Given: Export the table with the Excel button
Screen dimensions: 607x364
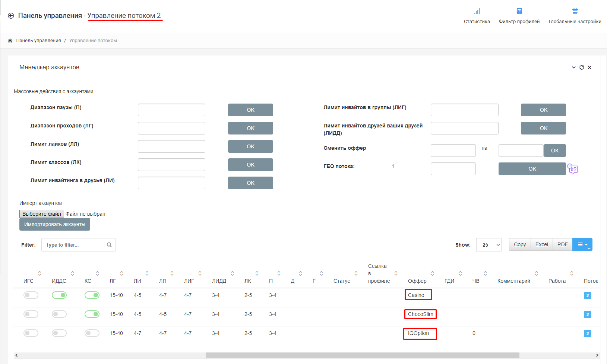Looking at the screenshot, I should [x=541, y=245].
